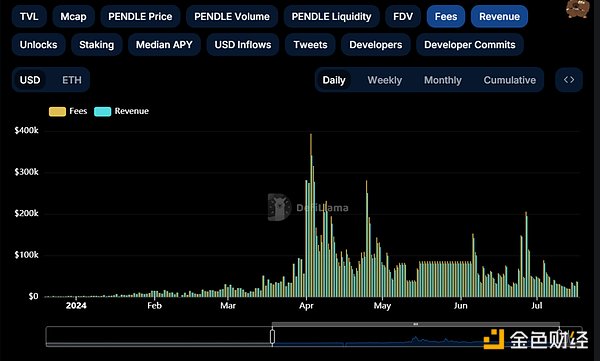Enable the Developers metric chip

coord(376,45)
